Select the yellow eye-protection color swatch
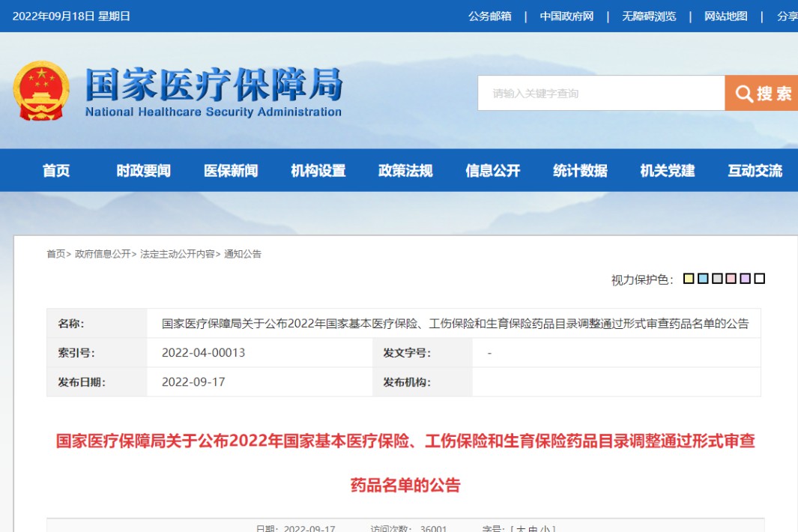Image resolution: width=798 pixels, height=532 pixels. pyautogui.click(x=689, y=278)
